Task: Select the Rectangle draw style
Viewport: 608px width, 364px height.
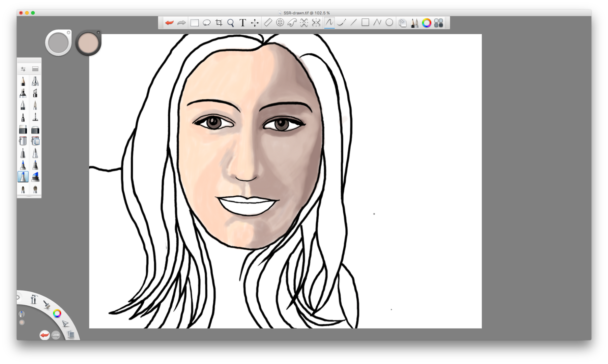Action: pyautogui.click(x=365, y=23)
